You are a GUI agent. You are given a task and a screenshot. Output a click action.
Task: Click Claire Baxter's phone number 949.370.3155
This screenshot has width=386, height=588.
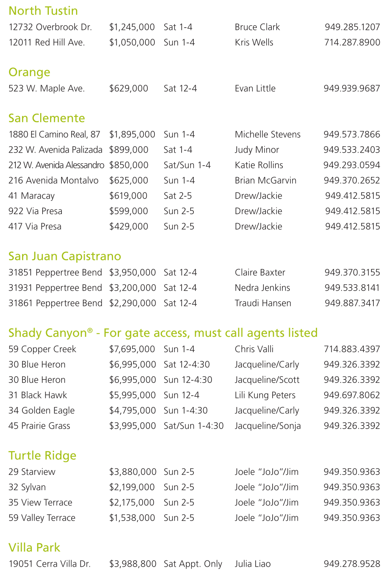coord(352,273)
